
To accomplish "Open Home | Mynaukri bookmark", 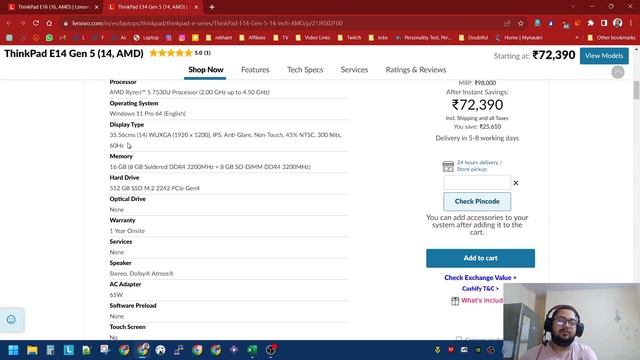I will coord(519,38).
